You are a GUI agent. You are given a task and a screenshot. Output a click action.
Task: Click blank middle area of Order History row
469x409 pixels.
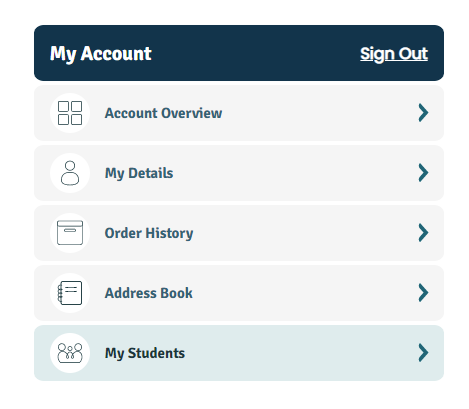[x=300, y=233]
